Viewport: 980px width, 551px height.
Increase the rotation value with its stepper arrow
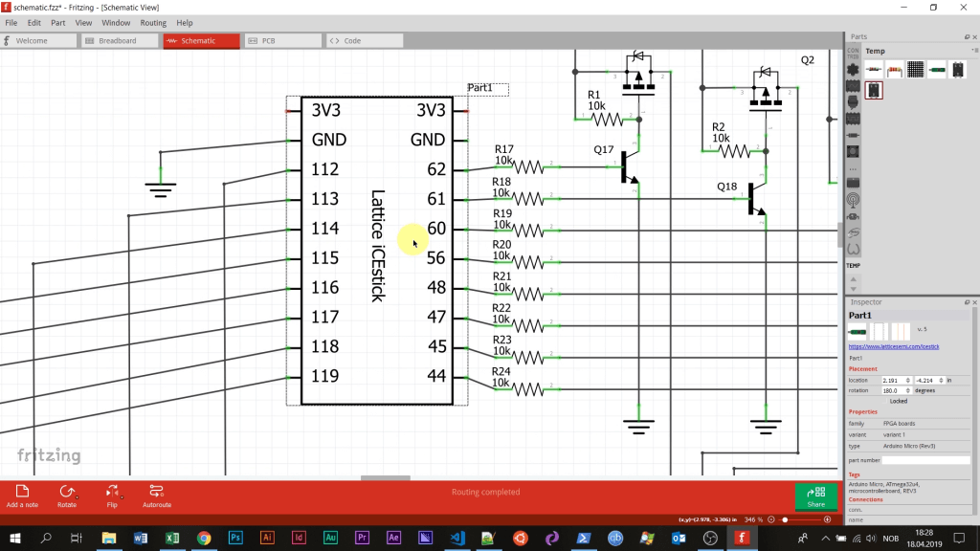907,387
